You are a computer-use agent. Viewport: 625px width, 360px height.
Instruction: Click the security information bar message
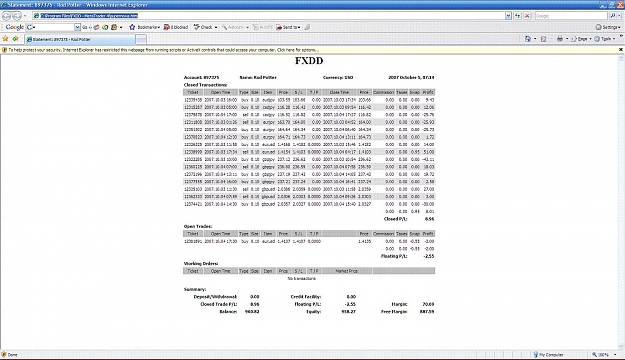point(163,50)
